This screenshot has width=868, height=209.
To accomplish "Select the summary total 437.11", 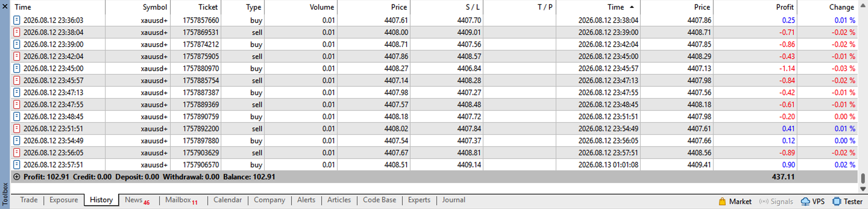I will [x=783, y=177].
